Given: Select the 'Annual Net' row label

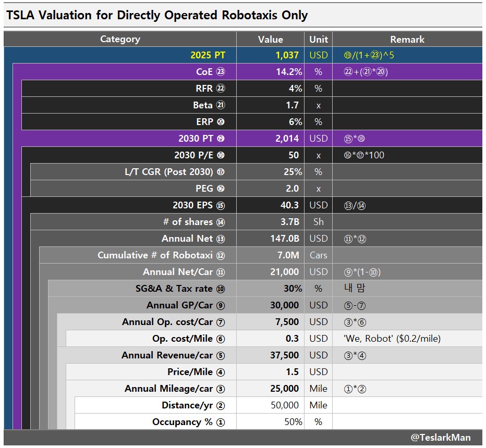Looking at the screenshot, I should [193, 239].
